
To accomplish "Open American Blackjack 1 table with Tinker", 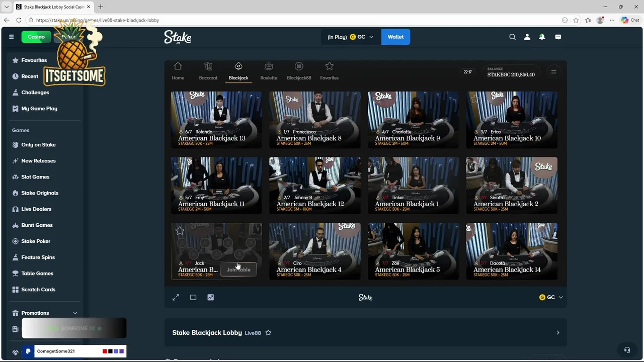I will pos(413,186).
